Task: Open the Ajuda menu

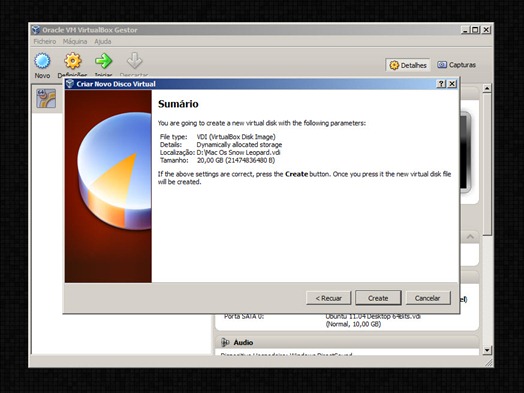Action: [x=103, y=41]
